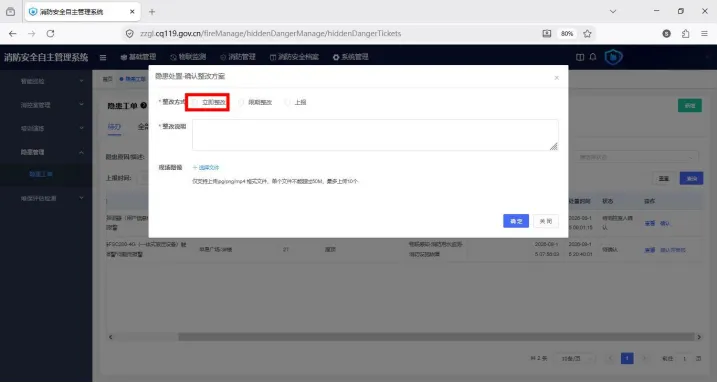Click 查看 link in the second table row
718x383 pixels.
(x=650, y=250)
